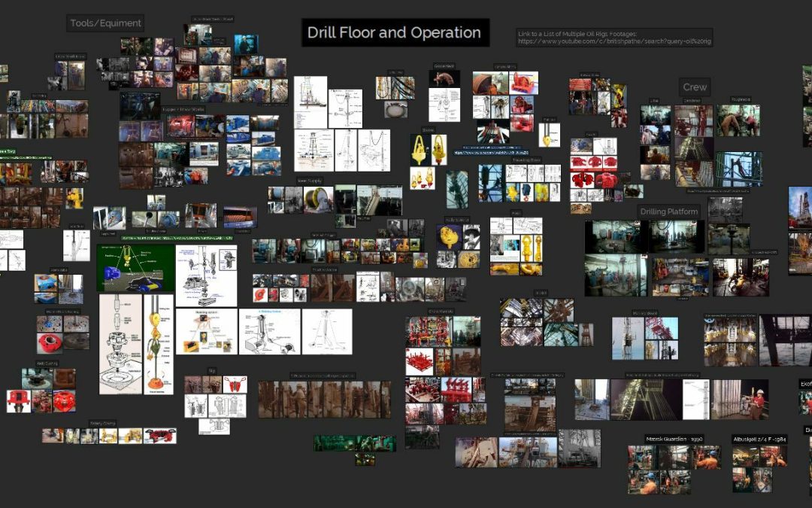
Task: Select the "Crew" section heading
Action: tap(695, 87)
